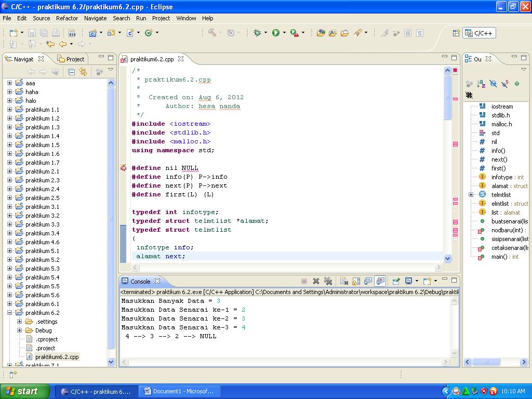The image size is (532, 399).
Task: Click Remove All Terminated Launches icon
Action: tap(328, 281)
